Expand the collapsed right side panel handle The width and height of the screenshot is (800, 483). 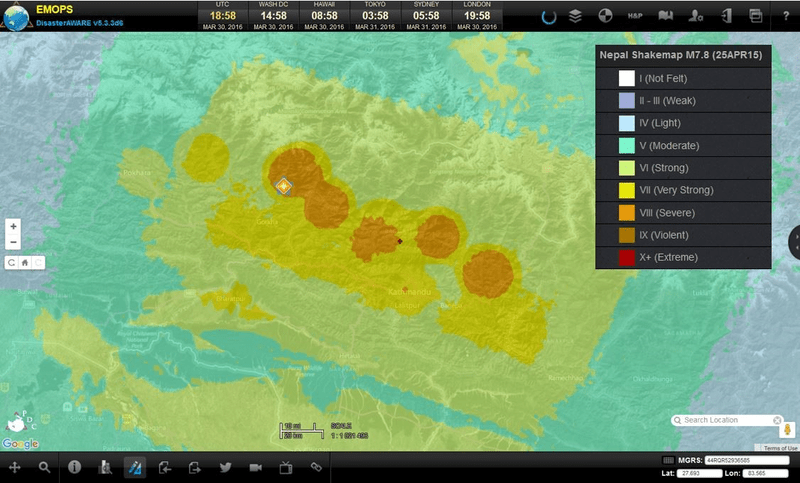pos(794,241)
